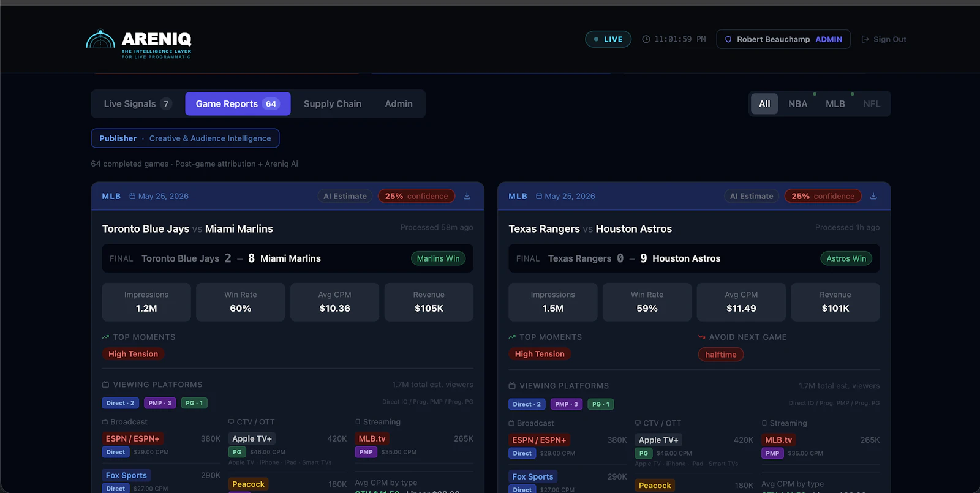Click High Tension tag on Rangers card
Screen dimensions: 980x493
click(540, 354)
